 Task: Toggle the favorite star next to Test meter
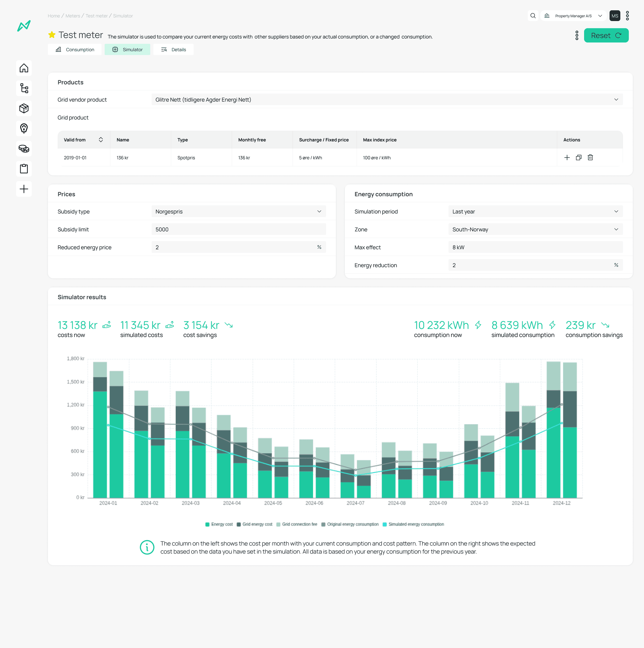coord(52,34)
